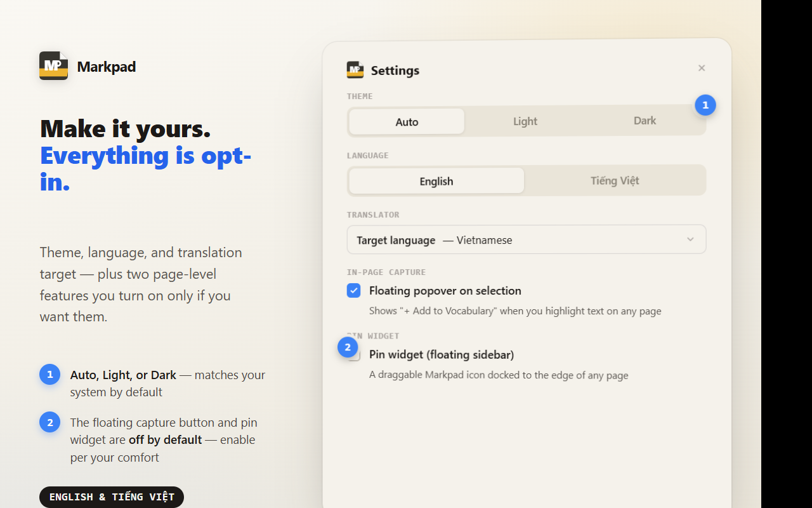812x508 pixels.
Task: Click the LANGUAGE section label
Action: (x=368, y=156)
